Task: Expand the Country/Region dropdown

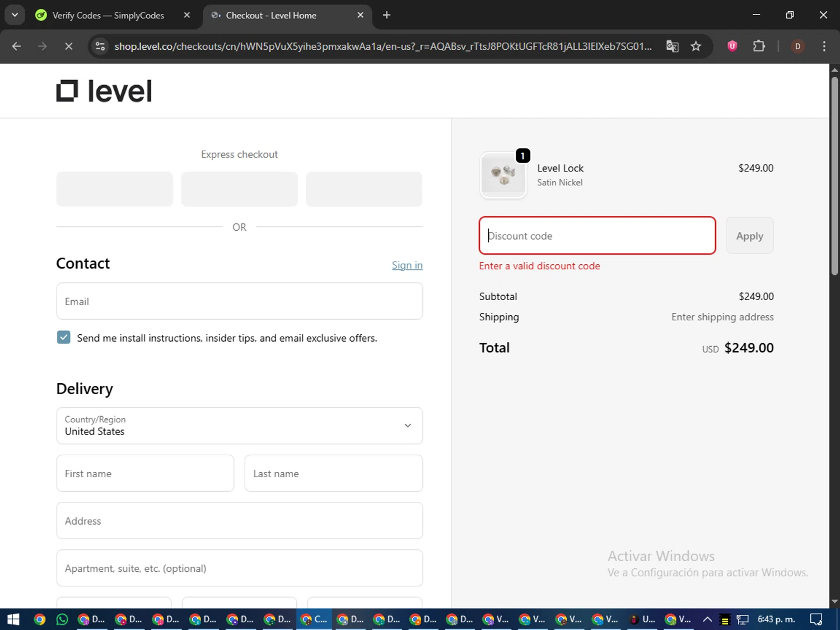Action: [x=407, y=426]
